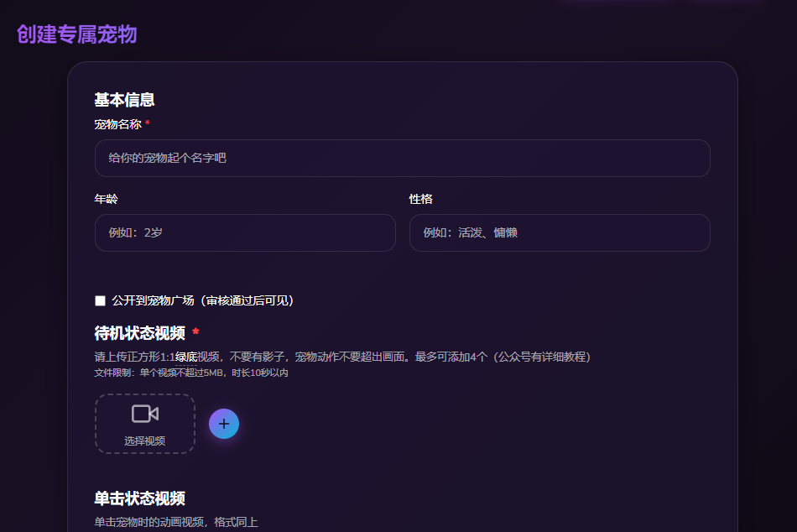
Task: Click the 绿底 underlined term
Action: 186,357
